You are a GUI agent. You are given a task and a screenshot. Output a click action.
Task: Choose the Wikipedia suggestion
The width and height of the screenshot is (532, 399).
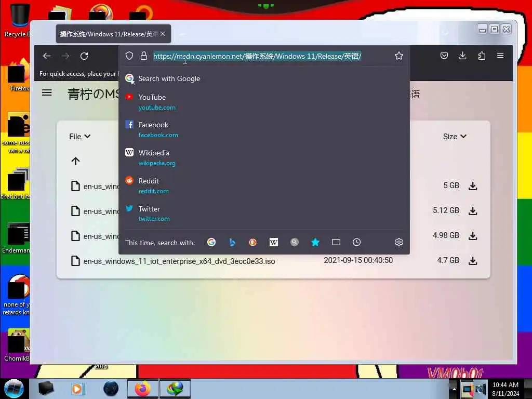(264, 158)
